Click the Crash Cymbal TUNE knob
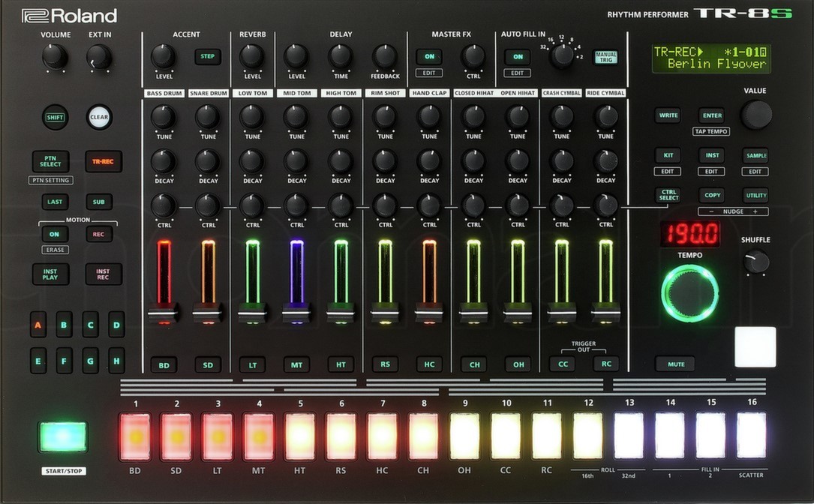The width and height of the screenshot is (814, 504). [562, 117]
